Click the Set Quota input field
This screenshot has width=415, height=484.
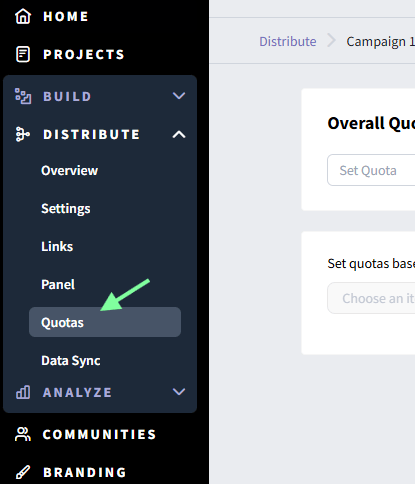point(371,170)
